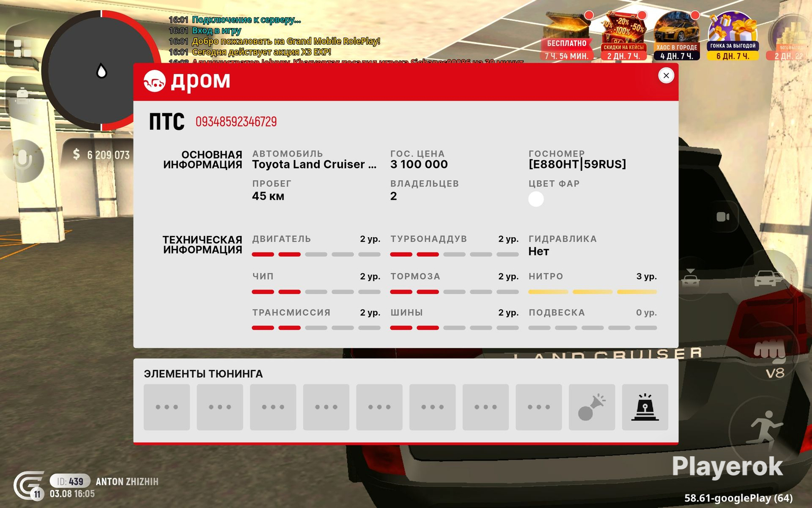Open the free chest labeled Бесплатно
Viewport: 812px width, 508px height.
[567, 37]
